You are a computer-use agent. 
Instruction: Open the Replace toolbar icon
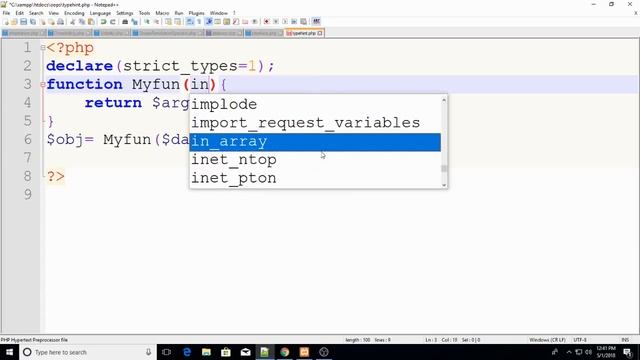pyautogui.click(x=134, y=21)
